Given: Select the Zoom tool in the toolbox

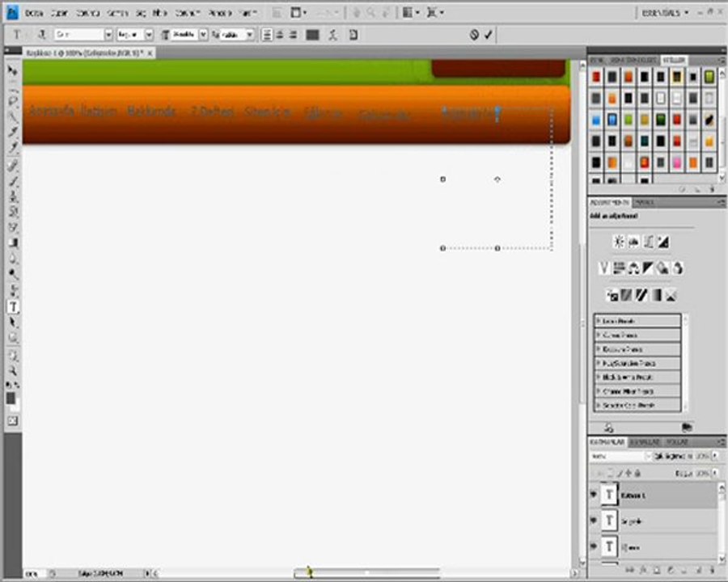Looking at the screenshot, I should (13, 371).
